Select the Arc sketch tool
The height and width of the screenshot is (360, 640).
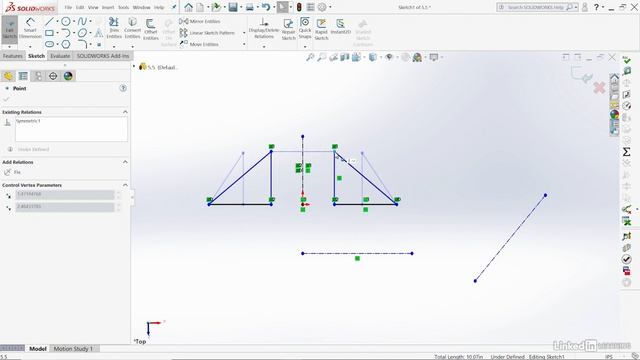[x=65, y=33]
